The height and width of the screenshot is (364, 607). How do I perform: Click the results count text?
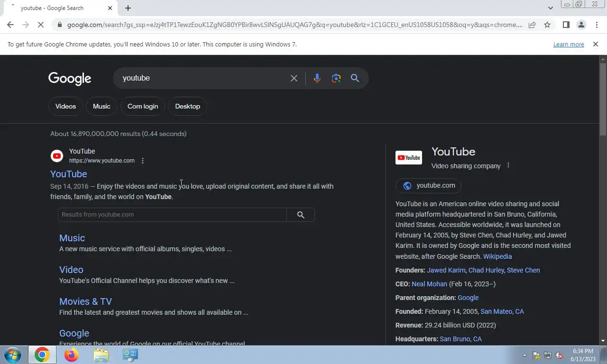click(119, 134)
